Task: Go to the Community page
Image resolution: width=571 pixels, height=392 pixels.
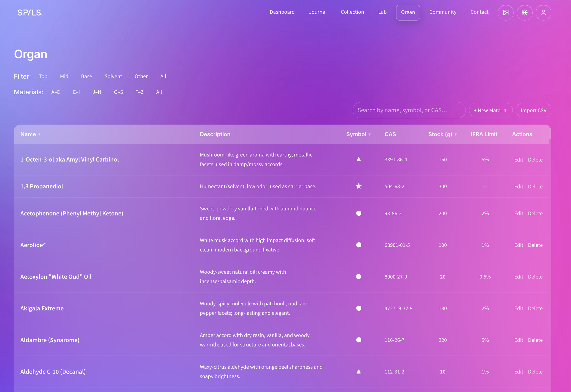Action: 443,12
